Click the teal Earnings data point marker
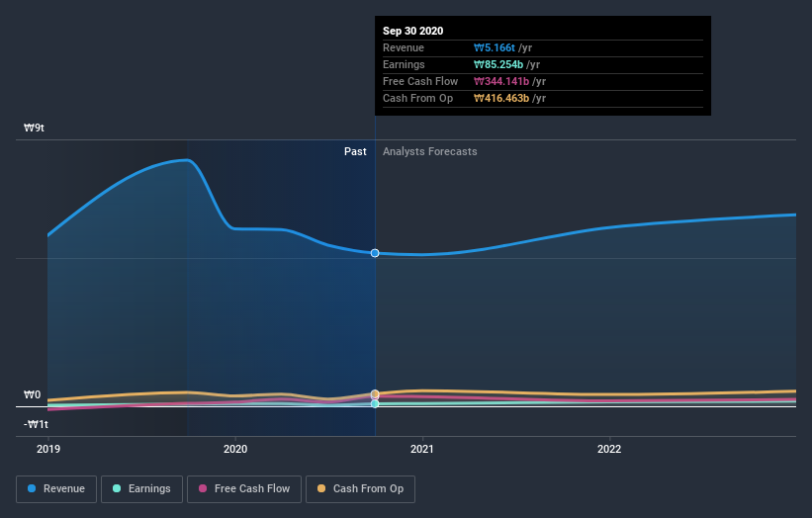812x518 pixels. click(375, 403)
